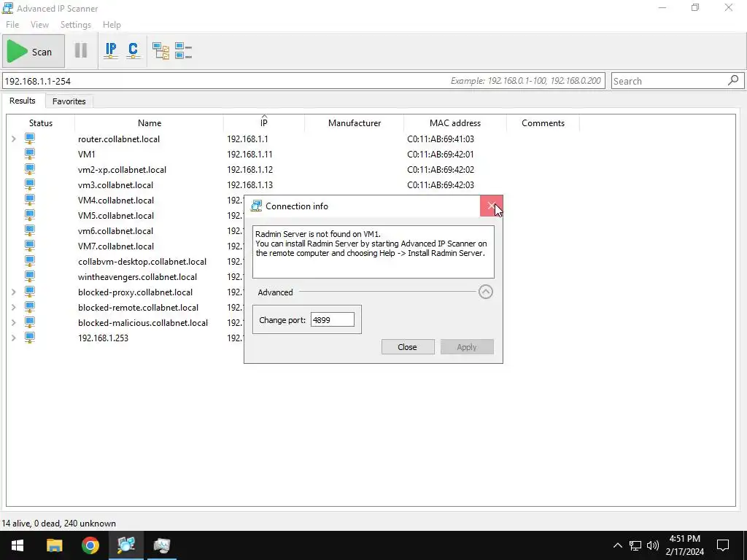
Task: Click the computer icon for wintheavengers.collabnet.local
Action: (x=29, y=276)
